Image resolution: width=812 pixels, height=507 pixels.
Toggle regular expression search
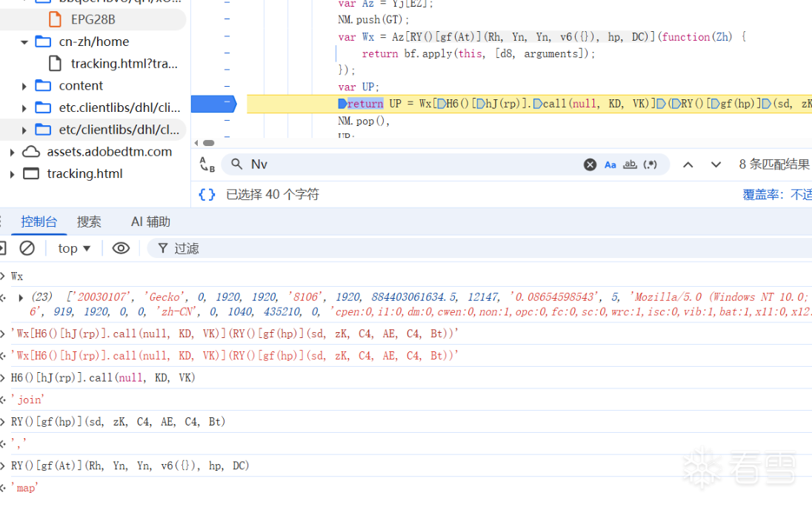click(650, 165)
